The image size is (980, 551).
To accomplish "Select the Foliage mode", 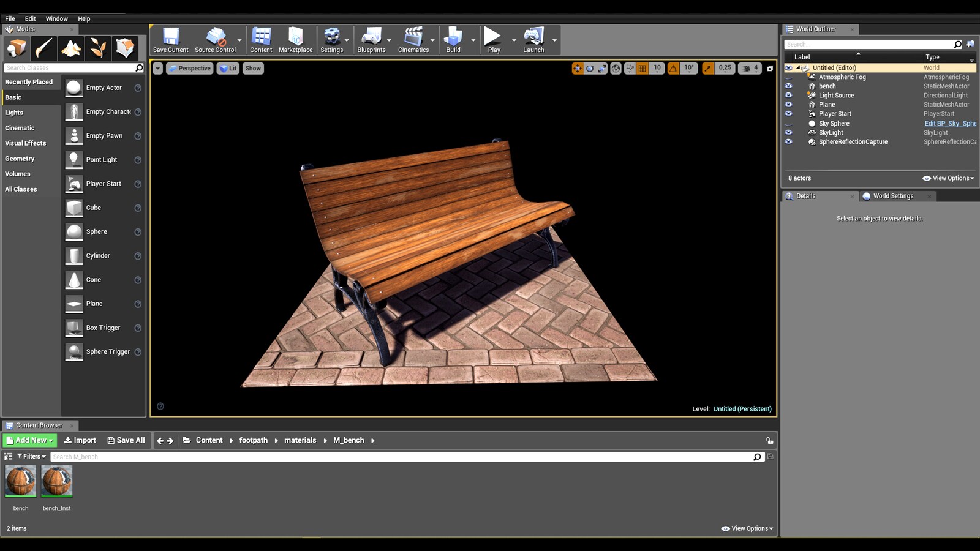I will [99, 48].
